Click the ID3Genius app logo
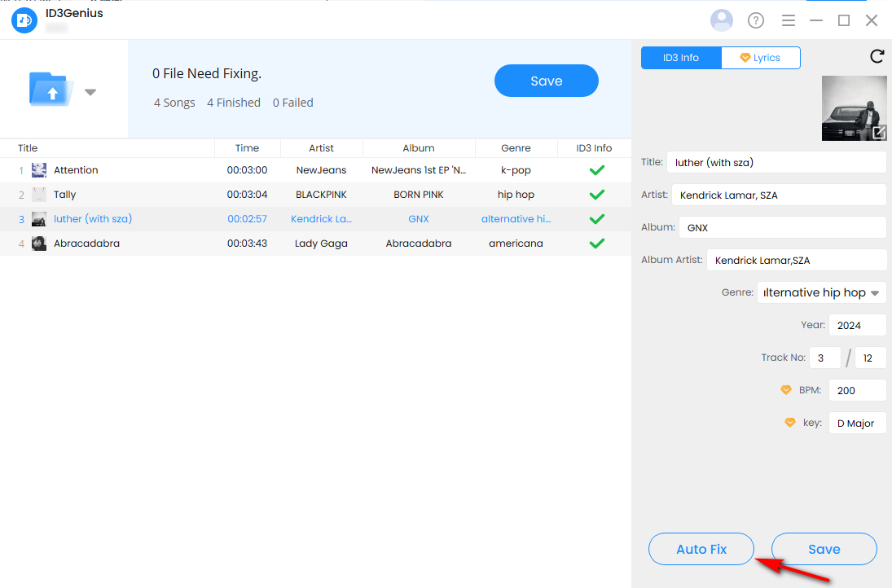This screenshot has width=892, height=588. click(x=24, y=20)
